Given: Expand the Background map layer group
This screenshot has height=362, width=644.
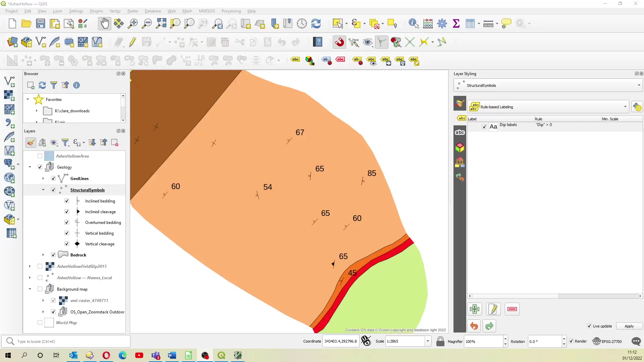Looking at the screenshot, I should pyautogui.click(x=29, y=289).
